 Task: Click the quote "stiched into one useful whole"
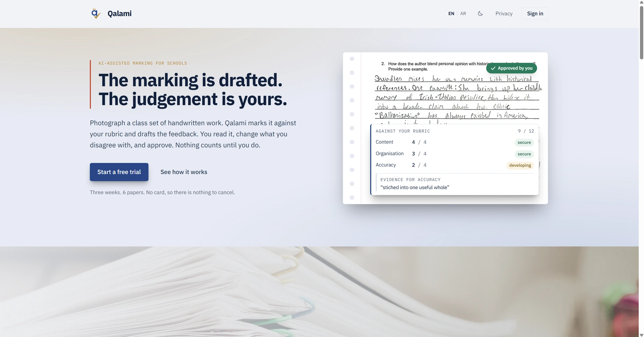click(415, 187)
